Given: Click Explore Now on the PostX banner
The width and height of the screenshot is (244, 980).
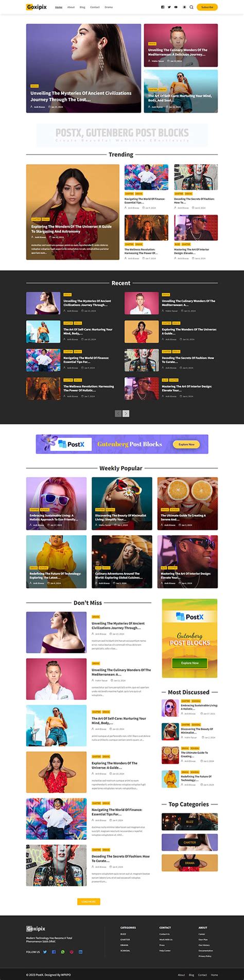Looking at the screenshot, I should click(186, 444).
